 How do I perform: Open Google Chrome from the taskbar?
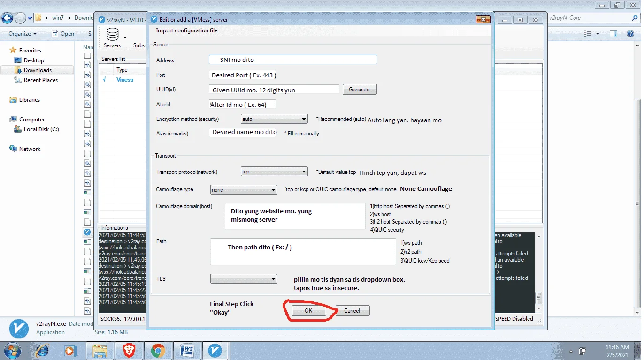[x=158, y=350]
